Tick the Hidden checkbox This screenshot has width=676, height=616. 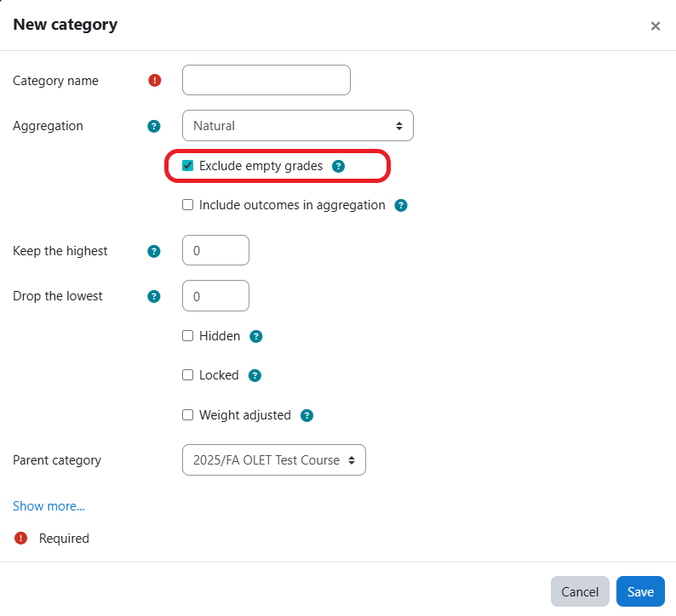[x=188, y=336]
